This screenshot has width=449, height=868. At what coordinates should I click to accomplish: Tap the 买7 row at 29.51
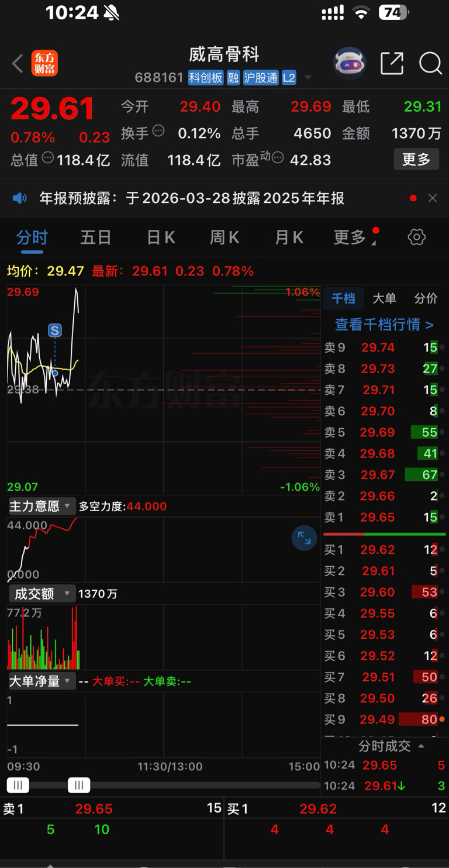[x=384, y=677]
